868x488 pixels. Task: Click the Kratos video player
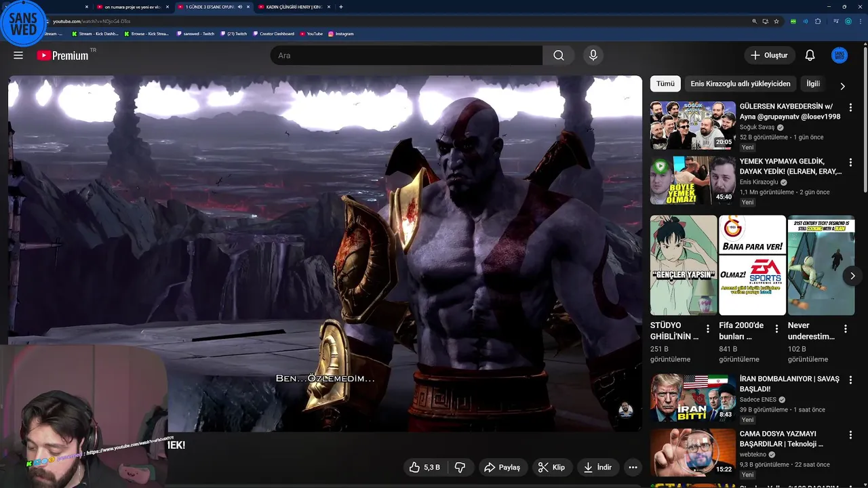tap(325, 253)
